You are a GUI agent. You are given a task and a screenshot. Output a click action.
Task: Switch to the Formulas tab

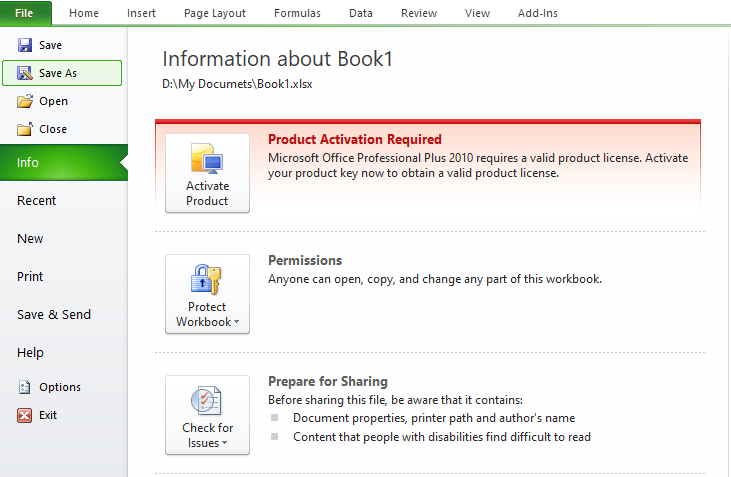click(x=297, y=13)
